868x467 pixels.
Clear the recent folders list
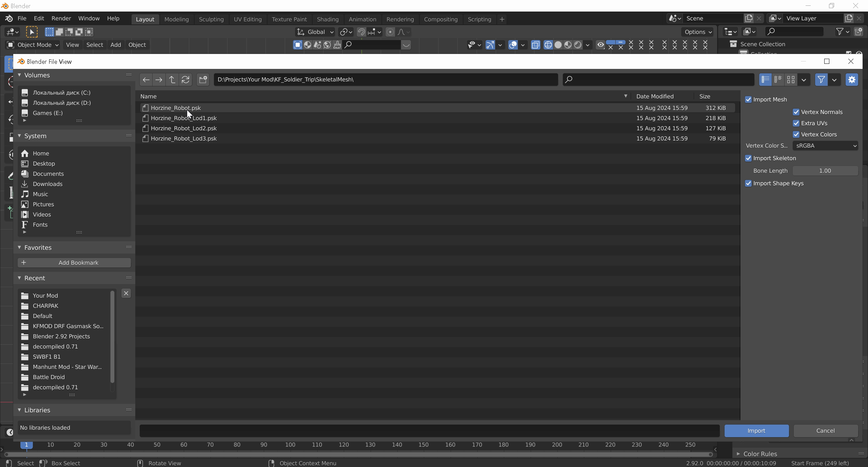point(126,293)
